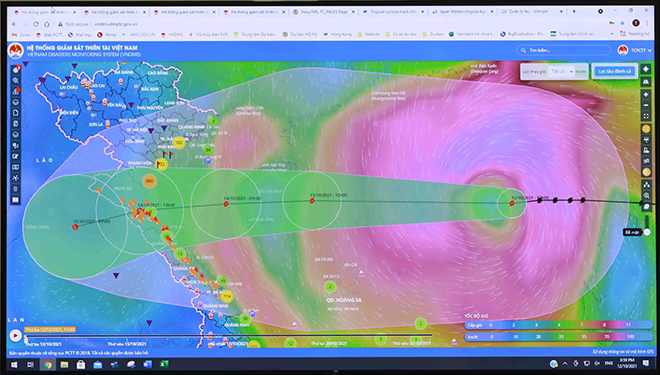The image size is (660, 375).
Task: Click the locate compass icon at top right
Action: pos(646,69)
